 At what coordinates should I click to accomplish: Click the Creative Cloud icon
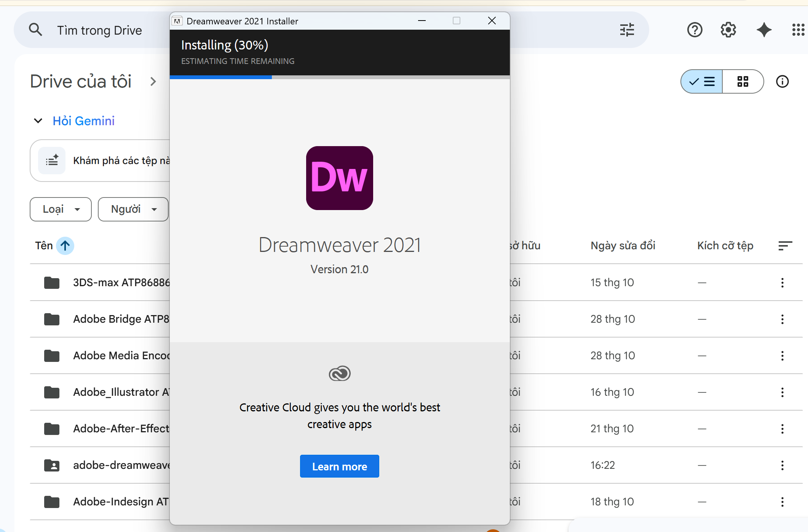click(339, 373)
